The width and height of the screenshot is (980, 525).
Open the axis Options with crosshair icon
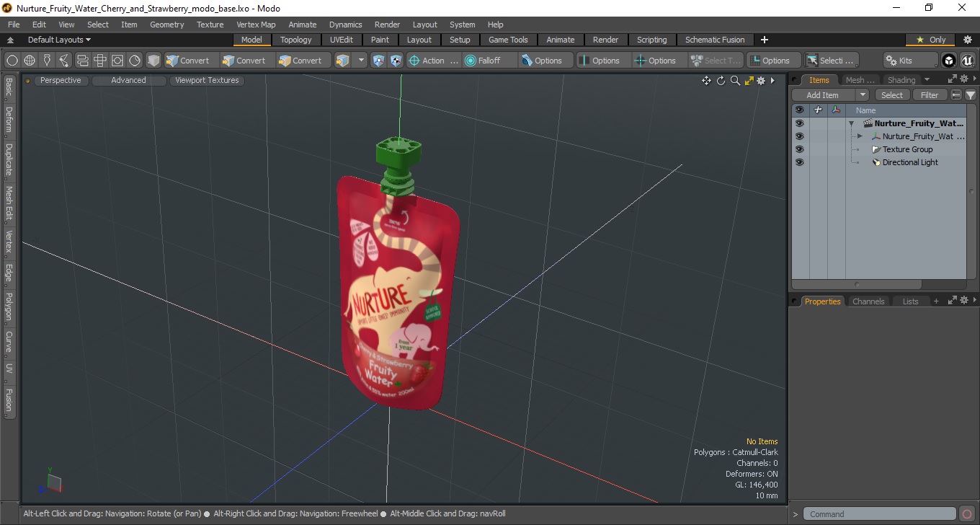660,61
